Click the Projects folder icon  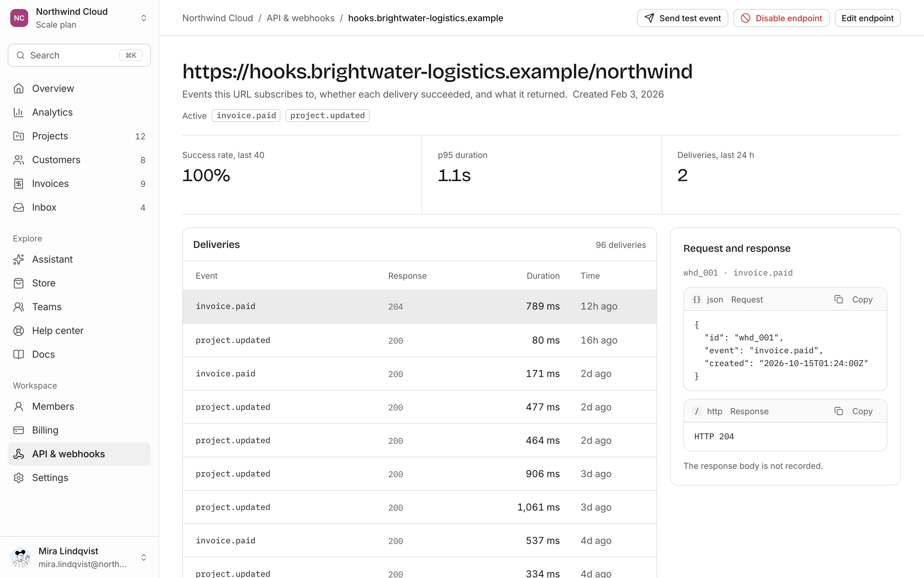click(x=18, y=136)
